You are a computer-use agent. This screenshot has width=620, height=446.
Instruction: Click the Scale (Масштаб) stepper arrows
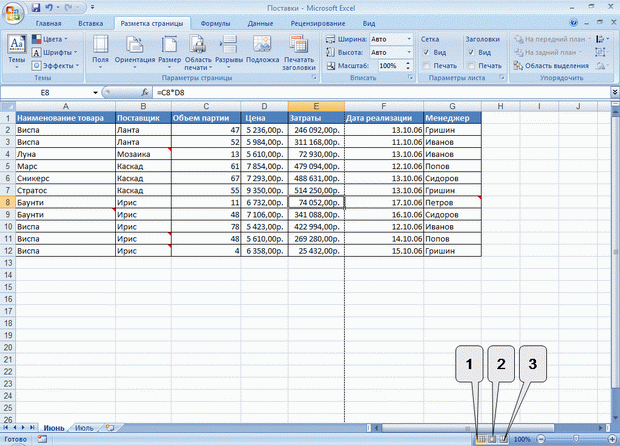(408, 66)
